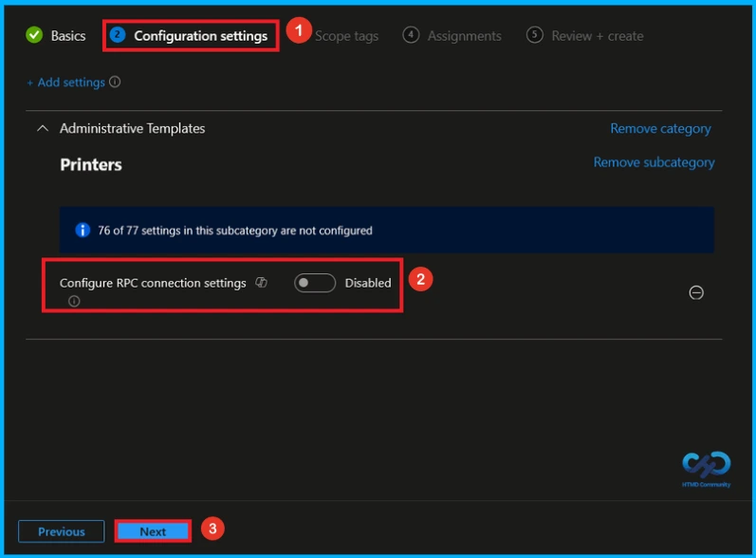This screenshot has height=558, width=756.
Task: Click the Next button
Action: pos(153,531)
